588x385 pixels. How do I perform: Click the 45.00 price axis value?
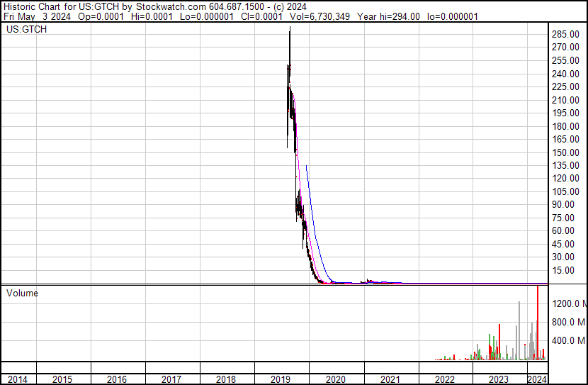pos(563,244)
